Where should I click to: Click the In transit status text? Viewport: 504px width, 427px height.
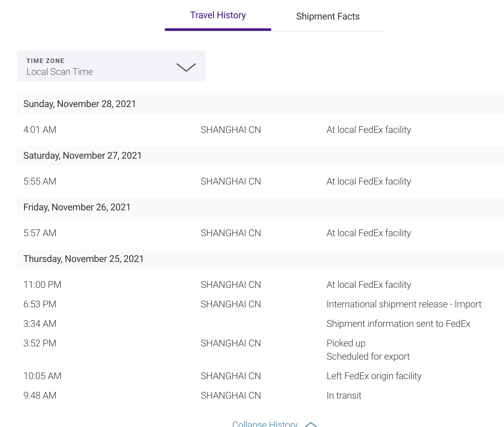point(344,396)
